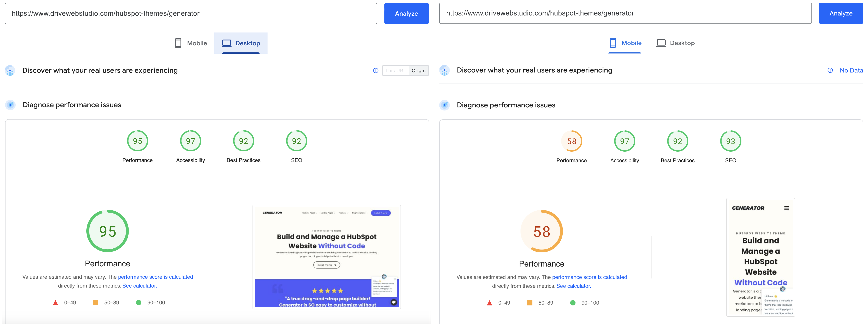This screenshot has height=324, width=868.
Task: Open the See calculator link
Action: 139,286
